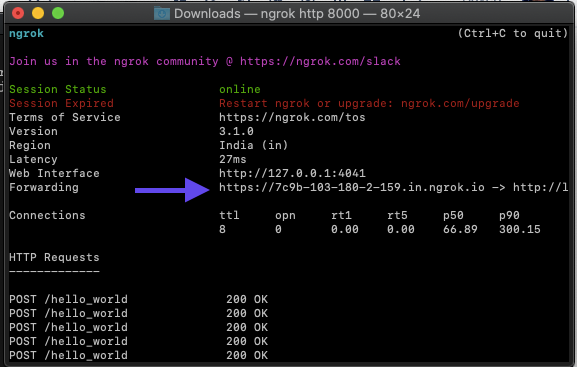Click the 'Session Status' label
Screen dimensions: 577x367
click(58, 89)
